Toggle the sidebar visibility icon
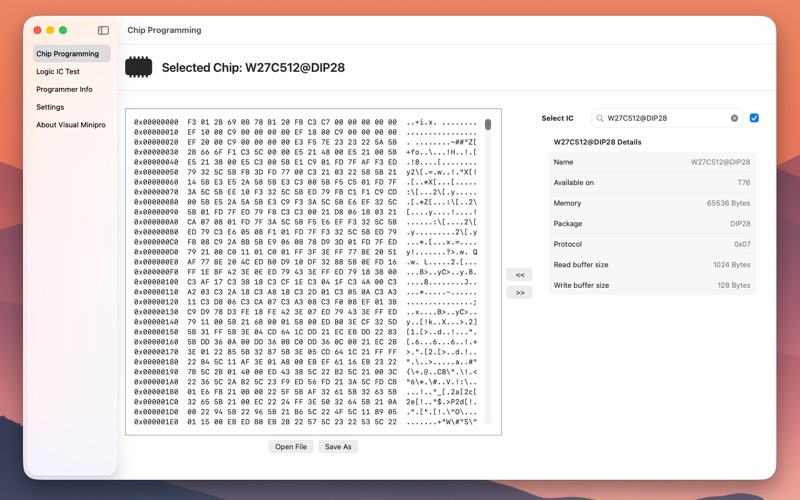800x500 pixels. click(103, 30)
